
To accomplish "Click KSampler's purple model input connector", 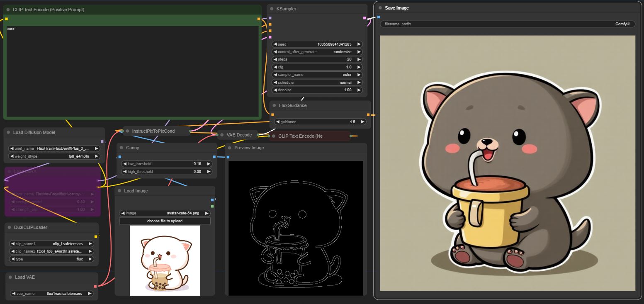I will tap(270, 18).
